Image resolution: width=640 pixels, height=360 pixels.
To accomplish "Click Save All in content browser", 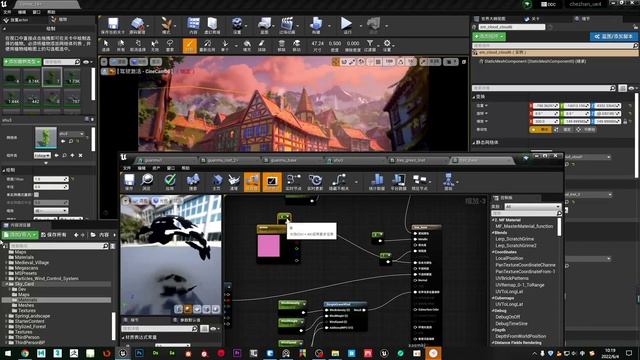I will pyautogui.click(x=54, y=235).
